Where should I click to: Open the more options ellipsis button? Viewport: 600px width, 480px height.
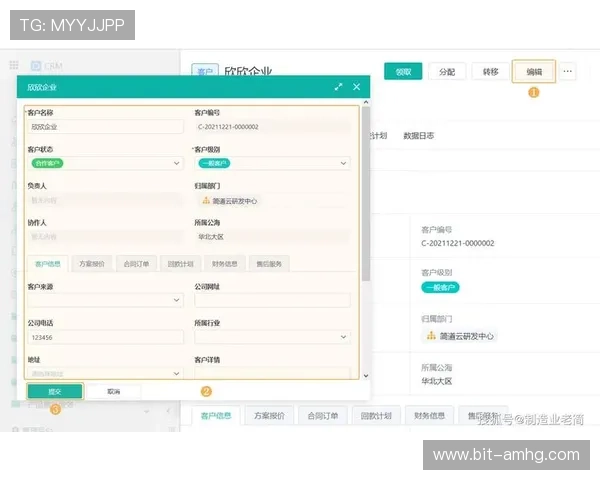(568, 72)
